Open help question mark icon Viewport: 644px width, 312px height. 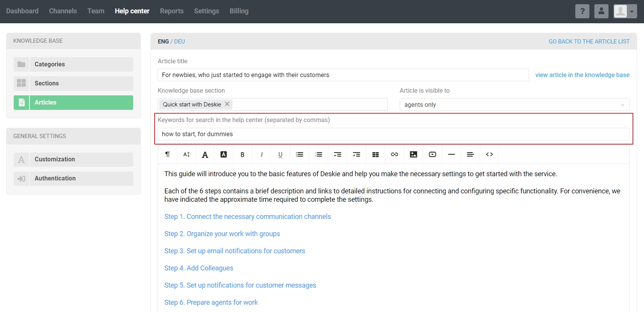tap(582, 11)
